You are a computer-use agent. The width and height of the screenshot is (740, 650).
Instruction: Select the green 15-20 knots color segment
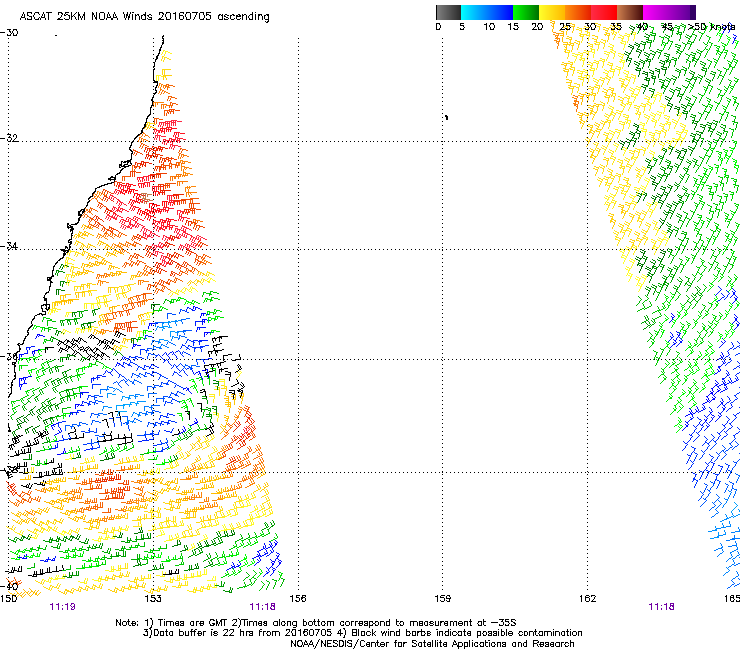tap(526, 12)
